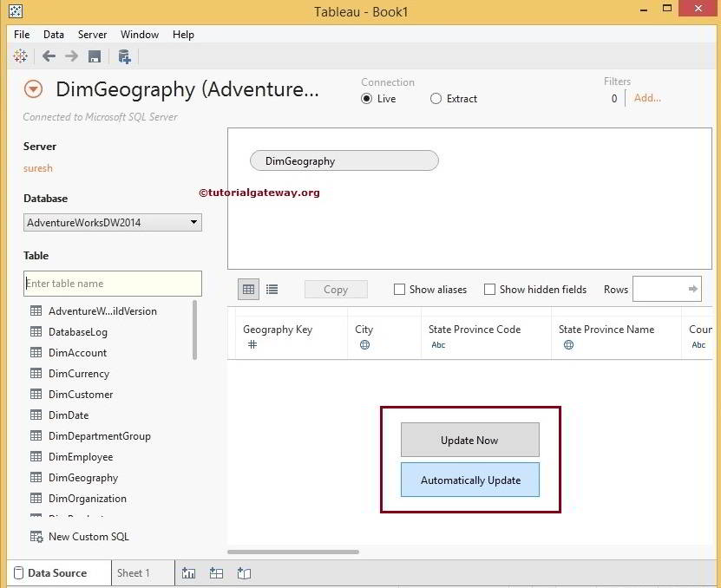Open the data source name dropdown arrow
The height and width of the screenshot is (588, 721).
pos(33,89)
